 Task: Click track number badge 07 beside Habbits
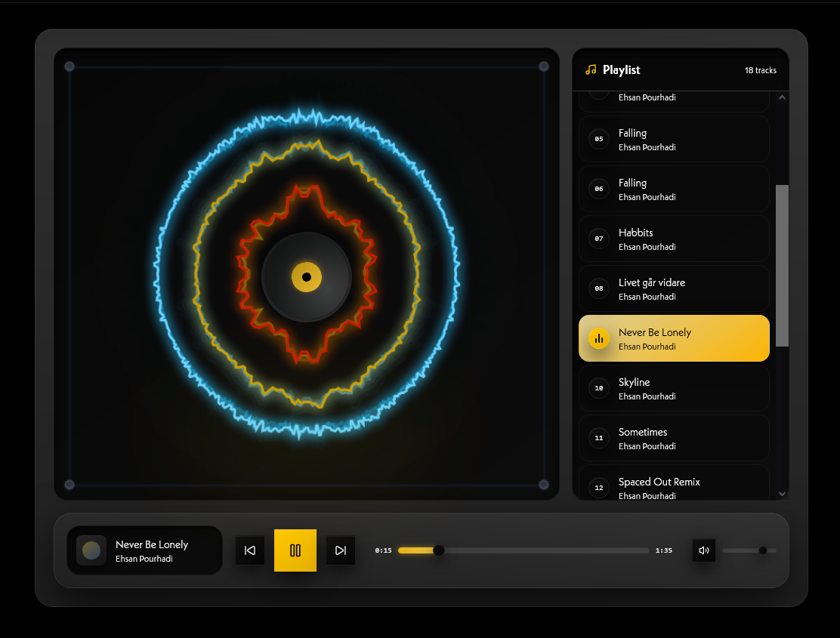(x=598, y=238)
